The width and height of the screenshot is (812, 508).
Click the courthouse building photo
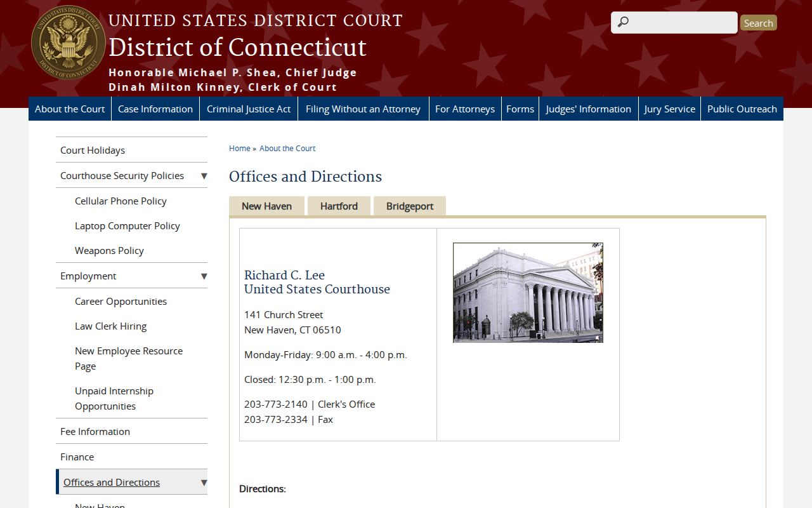coord(528,293)
